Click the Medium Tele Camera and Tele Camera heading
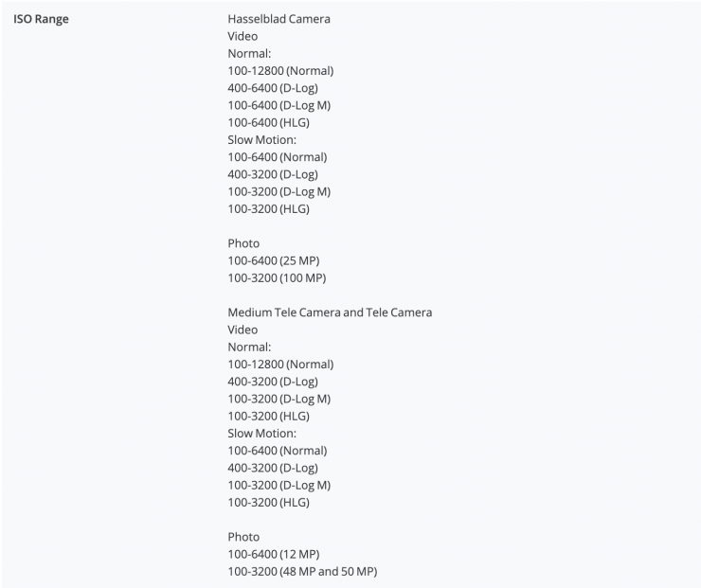Screen dimensions: 701x588 (x=330, y=312)
